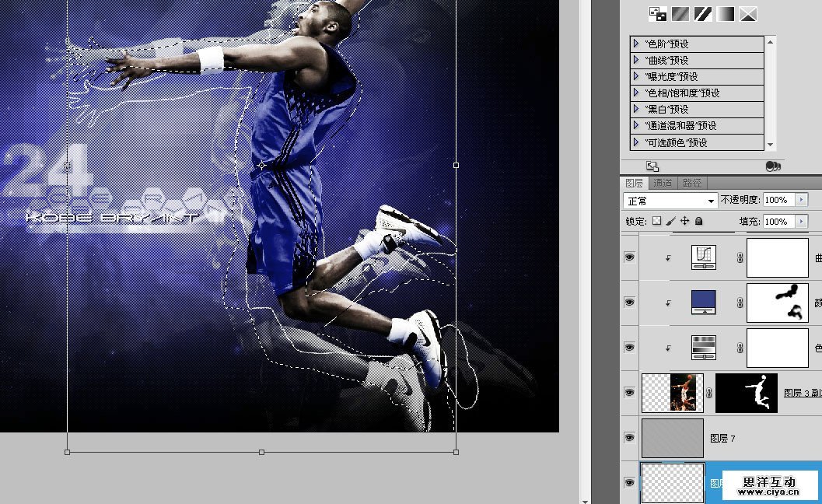Expand the "曲线"预设 presets
Viewport: 822px width, 504px height.
[636, 60]
